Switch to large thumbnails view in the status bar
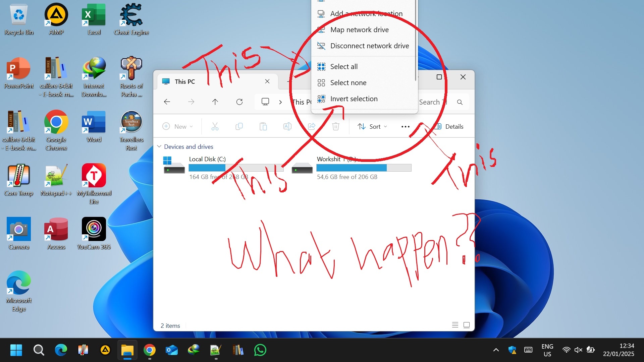This screenshot has height=362, width=644. pyautogui.click(x=467, y=325)
